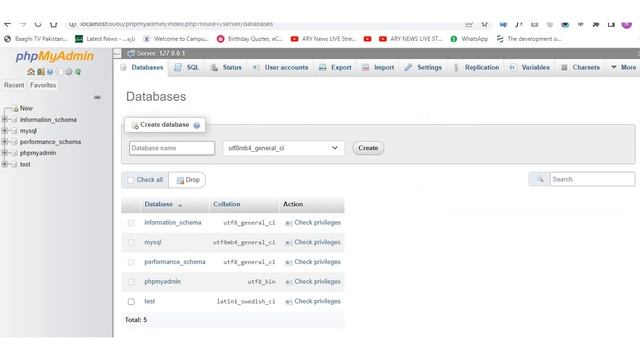This screenshot has height=360, width=640.
Task: Show the Recent tables list
Action: 14,85
